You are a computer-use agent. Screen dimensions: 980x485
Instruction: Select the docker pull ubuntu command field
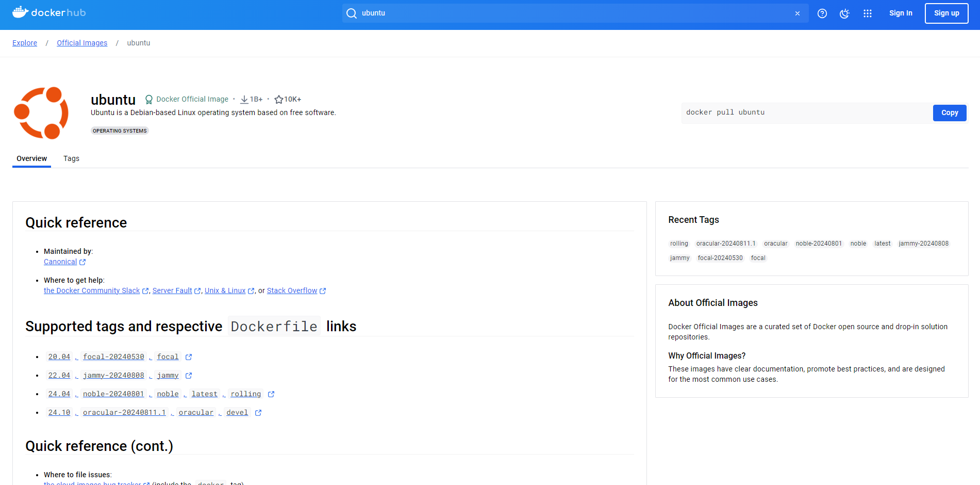click(807, 113)
